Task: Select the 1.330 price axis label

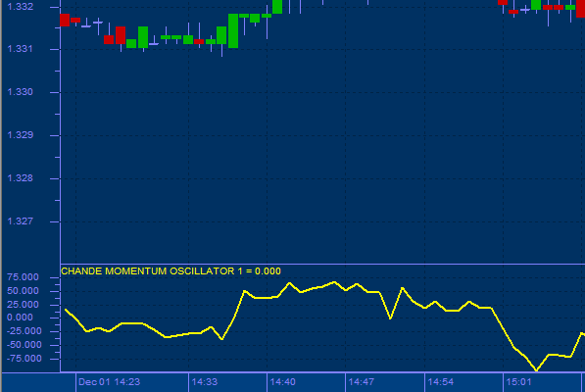Action: pyautogui.click(x=21, y=92)
